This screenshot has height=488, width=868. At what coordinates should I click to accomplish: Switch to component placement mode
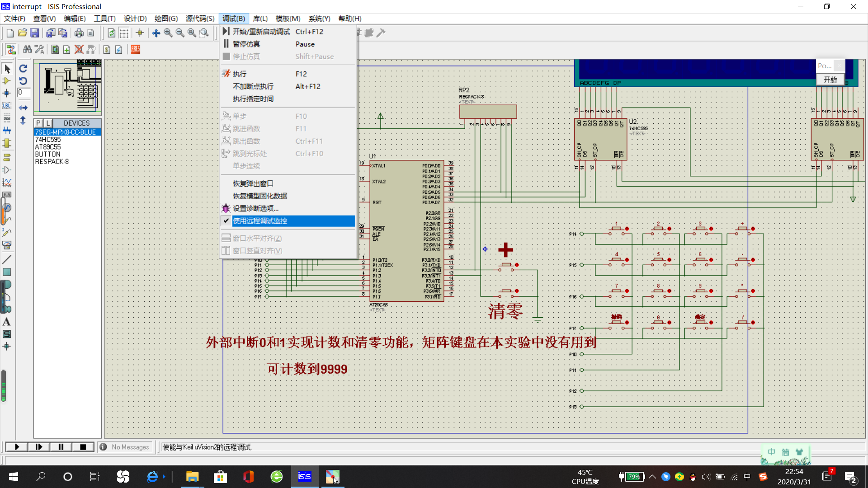coord(7,81)
